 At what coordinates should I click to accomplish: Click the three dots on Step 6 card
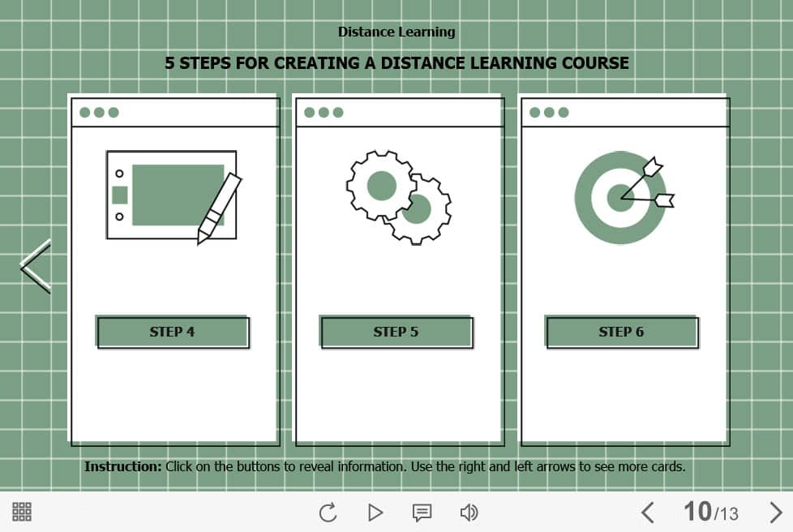(x=549, y=113)
